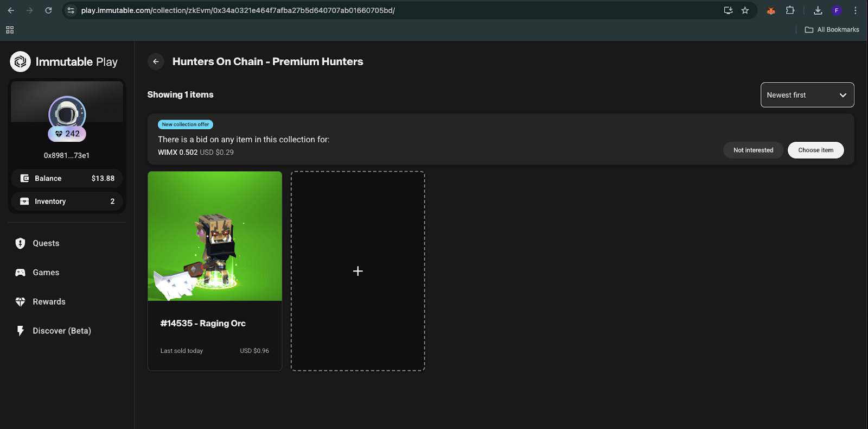Dismiss offer with Not interested

(x=753, y=150)
